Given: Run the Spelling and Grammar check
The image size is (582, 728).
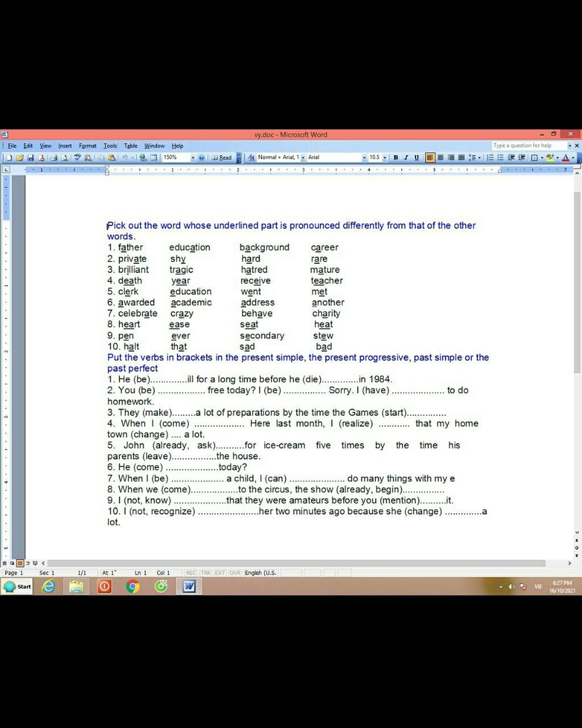Looking at the screenshot, I should [77, 158].
